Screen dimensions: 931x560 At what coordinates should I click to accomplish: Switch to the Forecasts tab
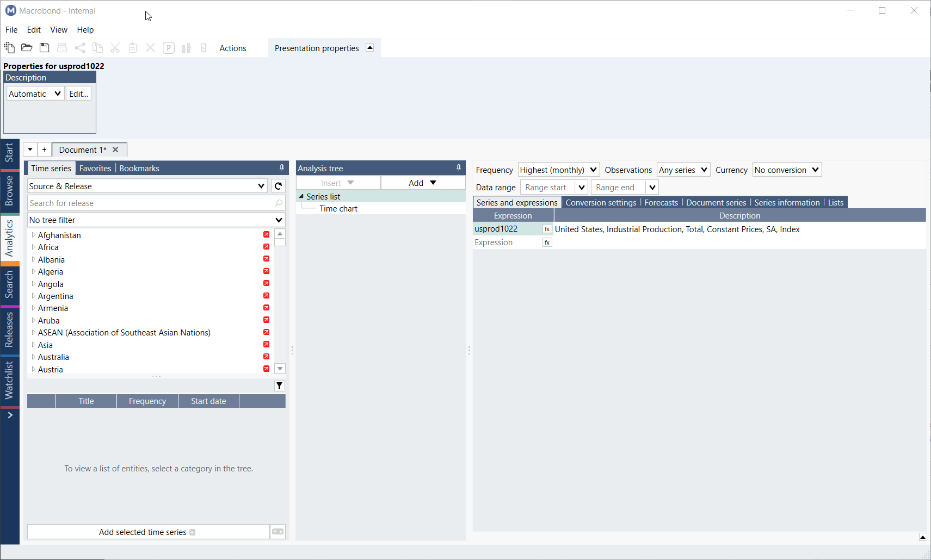click(661, 202)
